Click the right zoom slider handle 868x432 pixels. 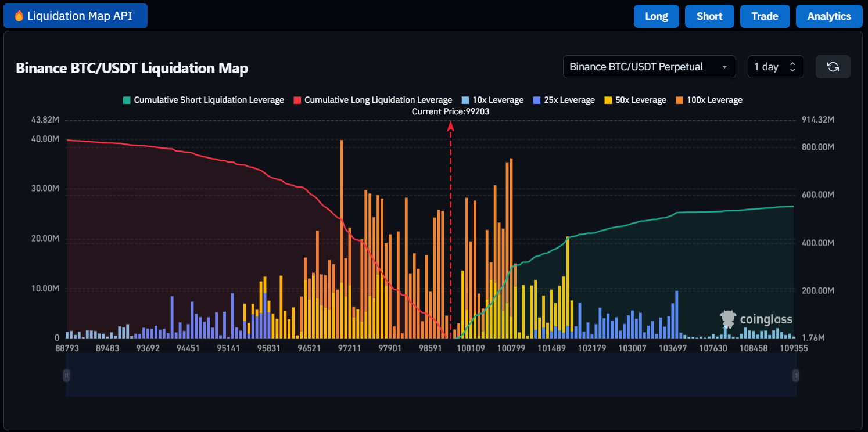tap(796, 376)
